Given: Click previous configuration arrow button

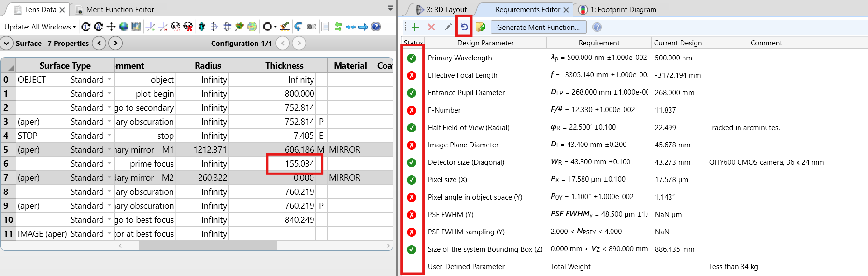Looking at the screenshot, I should coord(283,43).
